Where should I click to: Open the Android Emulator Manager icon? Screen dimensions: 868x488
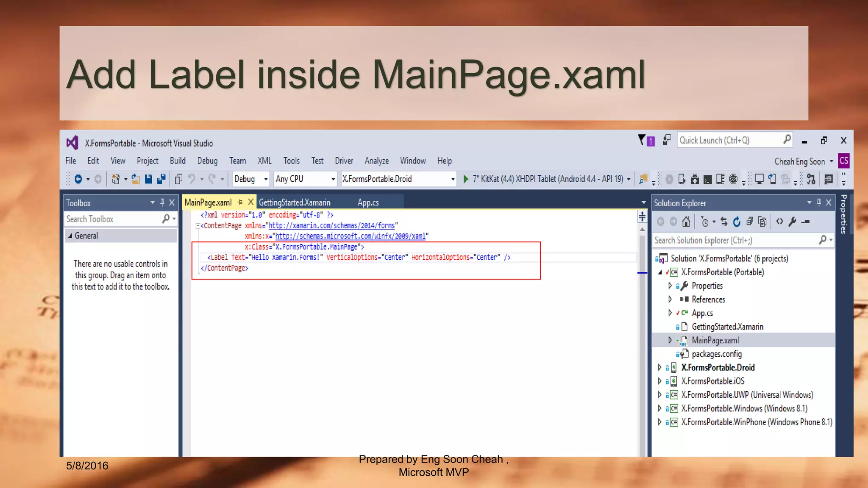(682, 179)
